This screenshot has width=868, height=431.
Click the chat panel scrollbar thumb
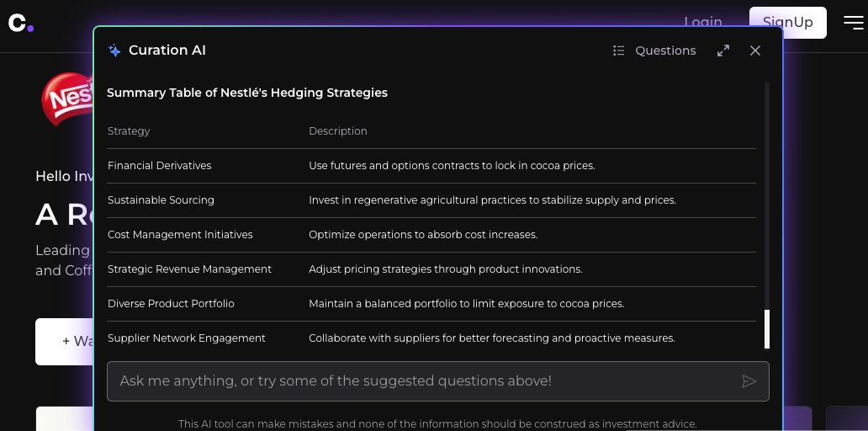point(767,329)
